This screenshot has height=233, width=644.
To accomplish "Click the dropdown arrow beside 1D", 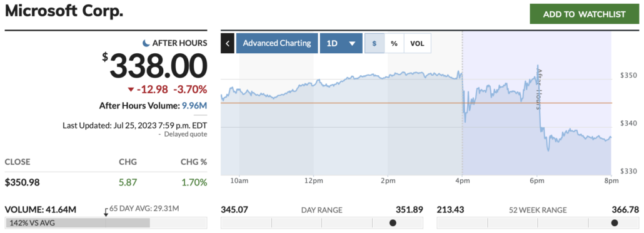I will coord(352,44).
